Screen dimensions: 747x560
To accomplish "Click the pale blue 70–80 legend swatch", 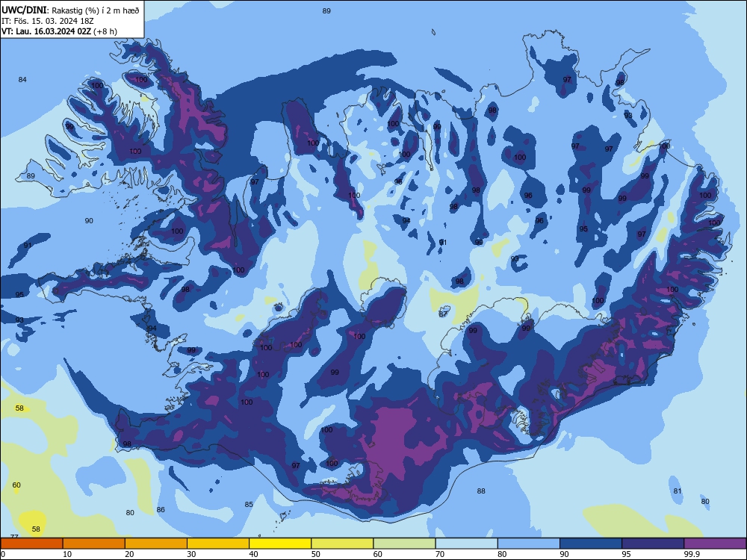I will [x=467, y=544].
